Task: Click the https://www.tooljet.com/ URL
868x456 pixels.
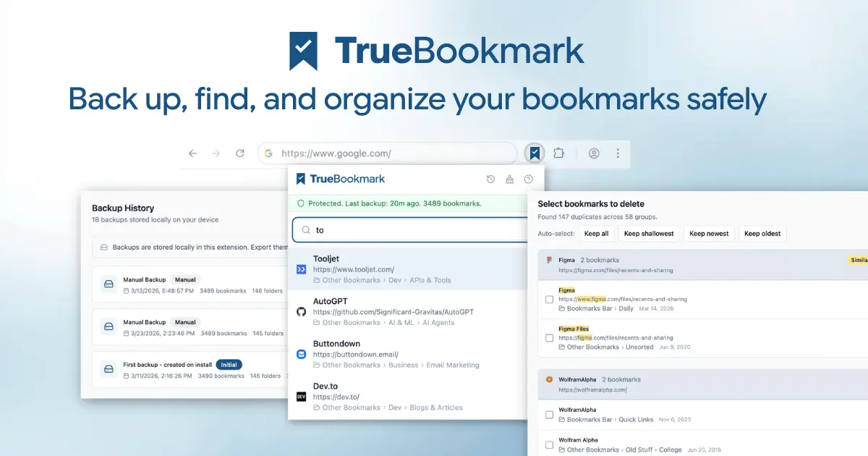Action: tap(354, 269)
